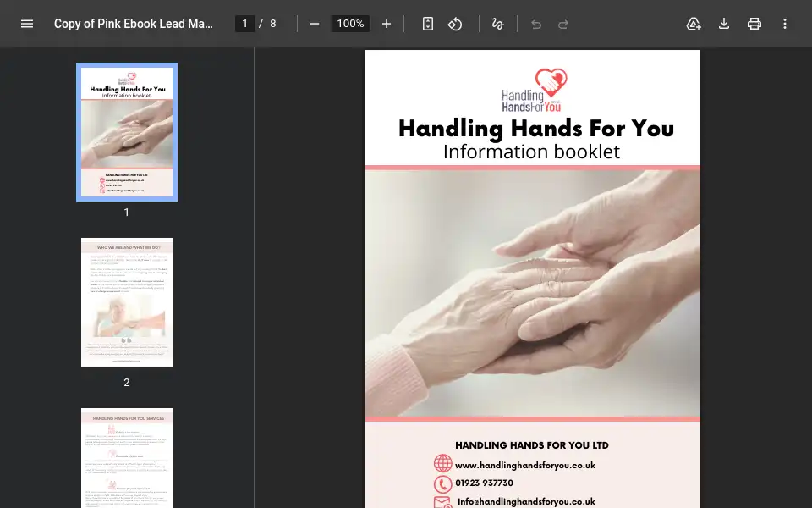
Task: Click the holding hands cover photo
Action: tap(533, 294)
